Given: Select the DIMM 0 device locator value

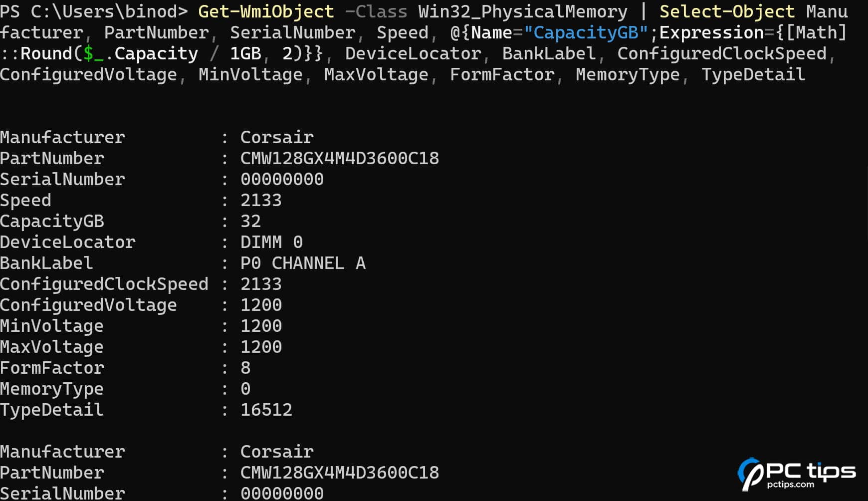Looking at the screenshot, I should (x=271, y=243).
